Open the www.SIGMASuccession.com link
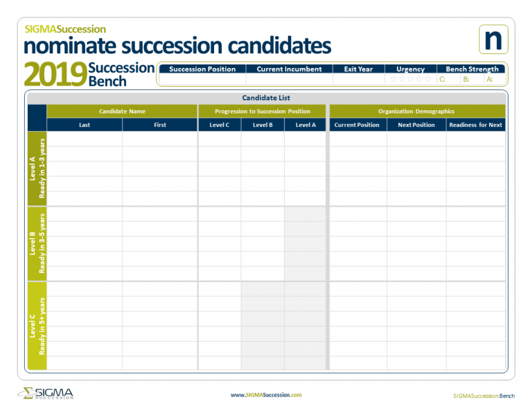Screen dimensions: 532x411 point(266,395)
